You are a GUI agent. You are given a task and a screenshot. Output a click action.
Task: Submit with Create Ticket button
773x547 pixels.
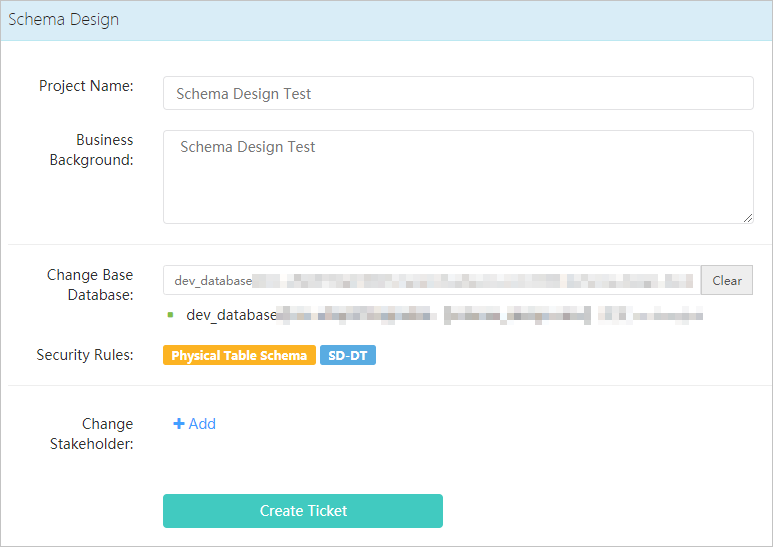303,511
